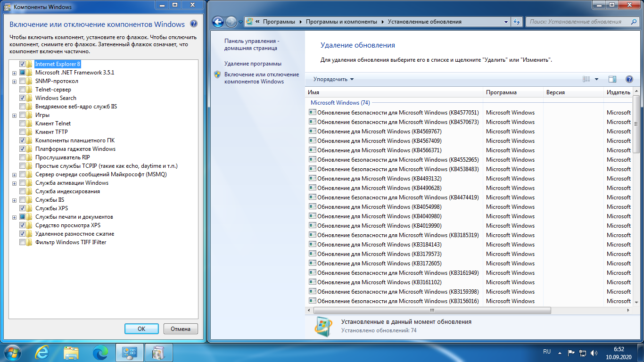Open the Упорядочить dropdown menu
644x362 pixels.
click(333, 79)
